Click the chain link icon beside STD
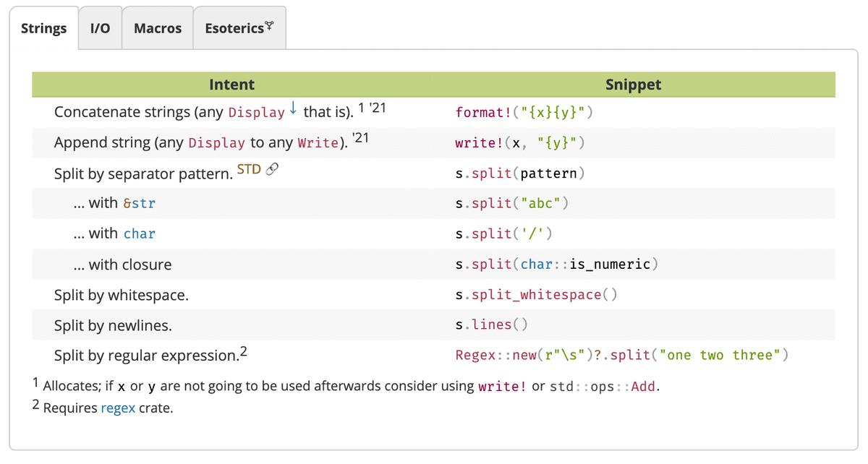868x464 pixels. click(x=272, y=170)
